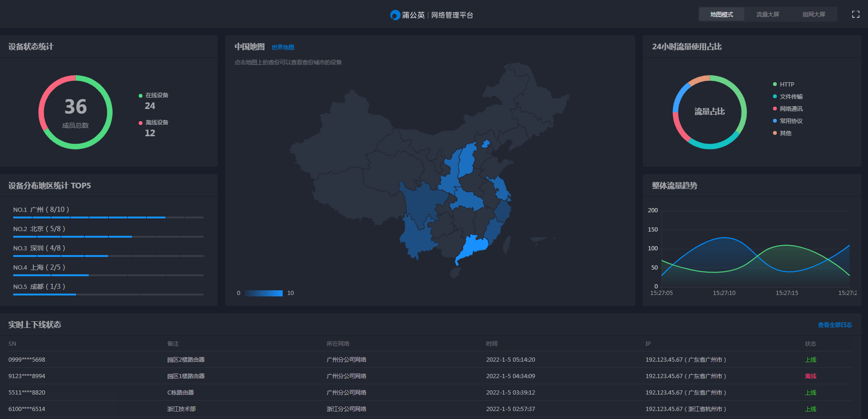Image resolution: width=868 pixels, height=419 pixels.
Task: Toggle 离线设备 legend in device status
Action: tap(153, 123)
